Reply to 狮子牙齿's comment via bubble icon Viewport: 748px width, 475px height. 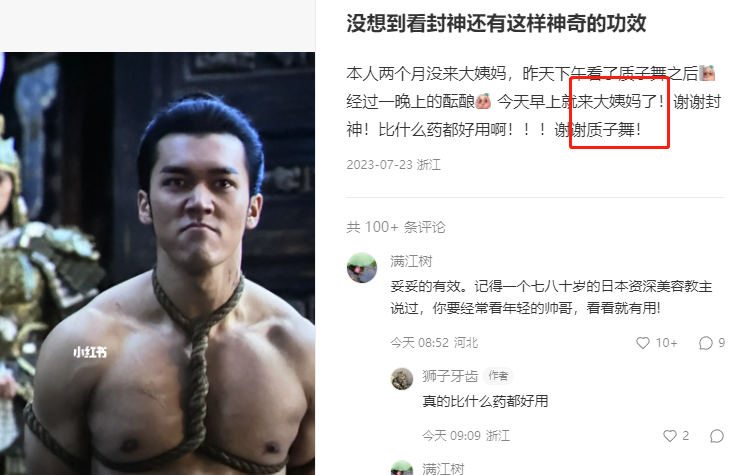point(717,436)
